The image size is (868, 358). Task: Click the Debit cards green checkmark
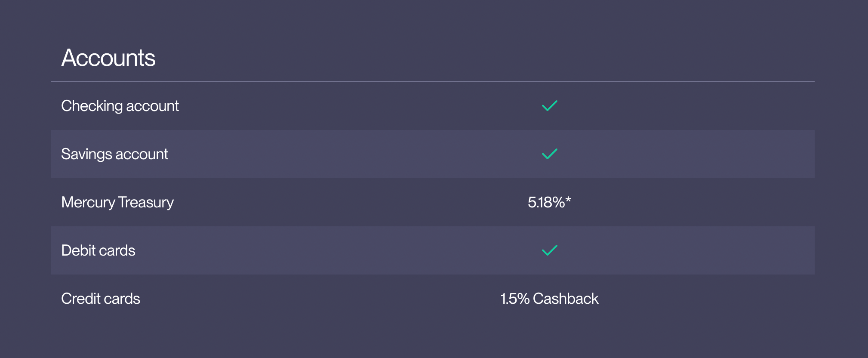coord(549,250)
